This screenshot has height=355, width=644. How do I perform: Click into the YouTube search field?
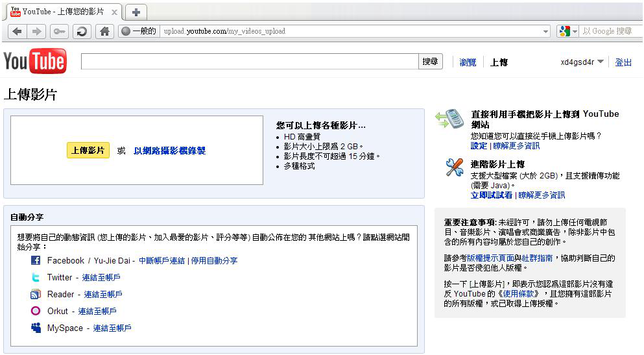pos(250,62)
